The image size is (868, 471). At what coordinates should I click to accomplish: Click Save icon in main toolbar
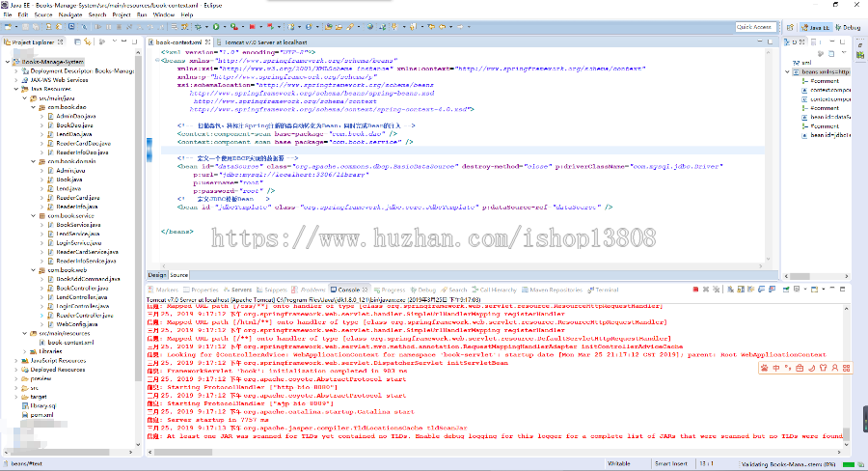(x=25, y=27)
